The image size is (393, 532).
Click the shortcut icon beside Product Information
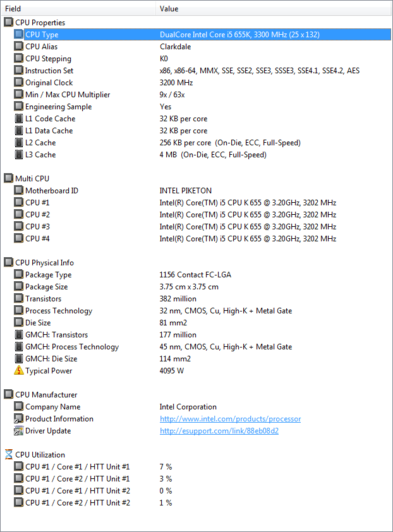point(19,418)
